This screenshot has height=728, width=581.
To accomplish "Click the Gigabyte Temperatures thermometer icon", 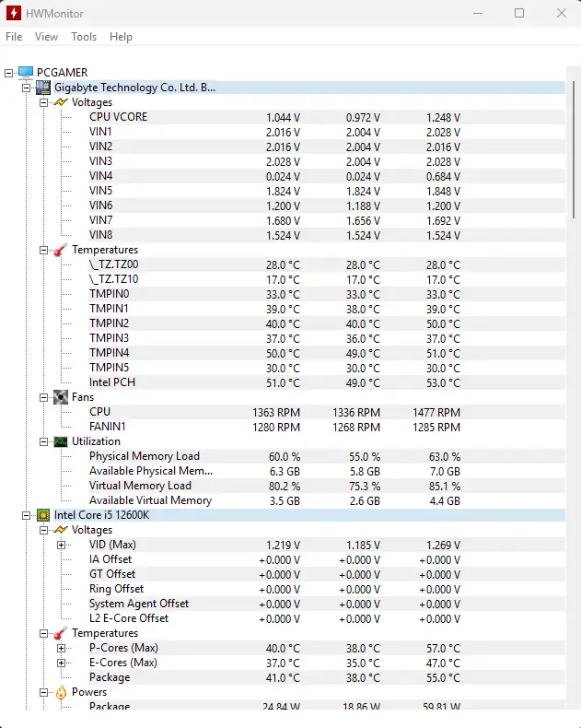I will pos(61,250).
